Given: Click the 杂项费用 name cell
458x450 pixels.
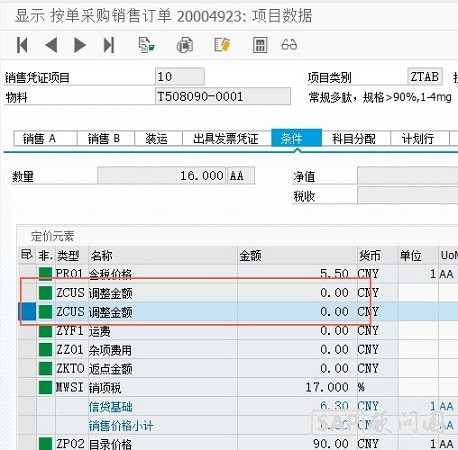Looking at the screenshot, I should tap(163, 350).
